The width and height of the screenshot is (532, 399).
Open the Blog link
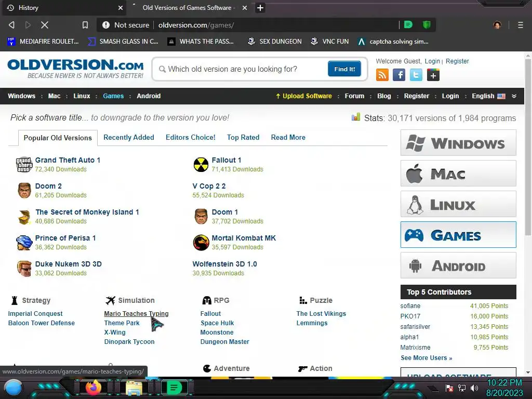(x=384, y=96)
